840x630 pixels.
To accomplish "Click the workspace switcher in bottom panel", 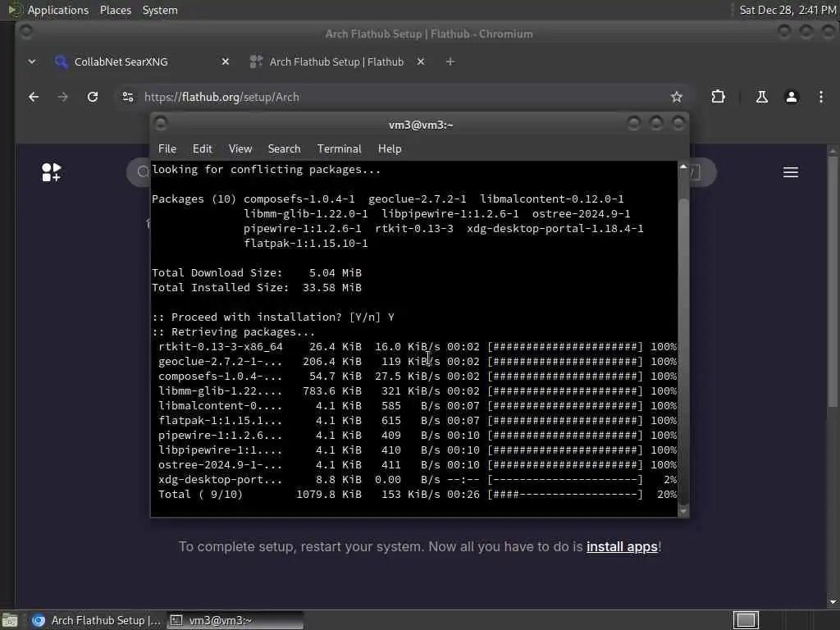I will pos(746,620).
